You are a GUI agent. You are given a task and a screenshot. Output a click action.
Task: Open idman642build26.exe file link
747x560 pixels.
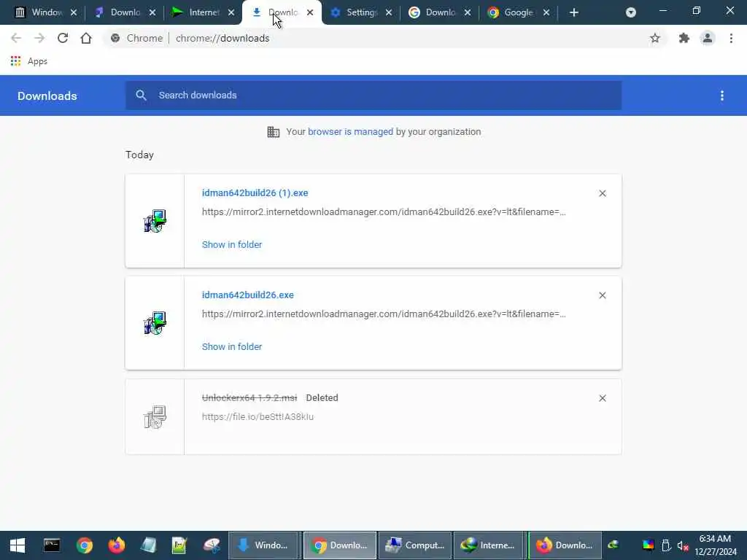tap(248, 295)
